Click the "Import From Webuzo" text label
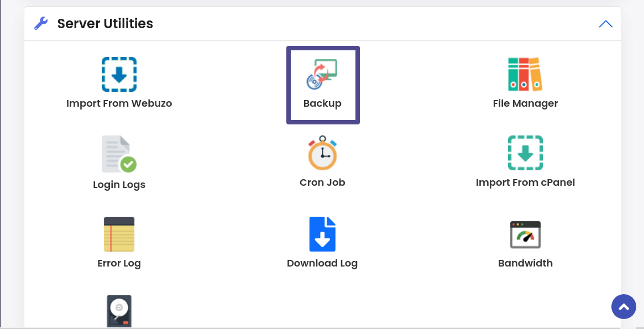This screenshot has width=644, height=329. pos(119,103)
